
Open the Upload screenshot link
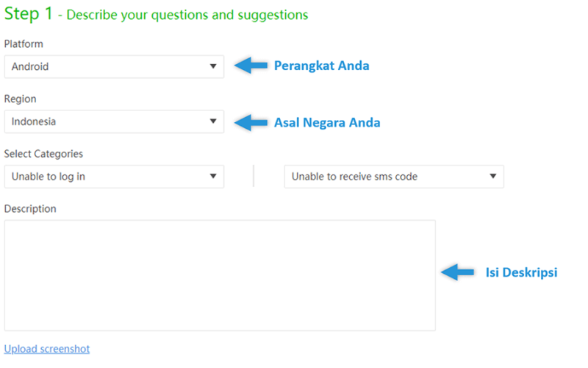coord(47,349)
